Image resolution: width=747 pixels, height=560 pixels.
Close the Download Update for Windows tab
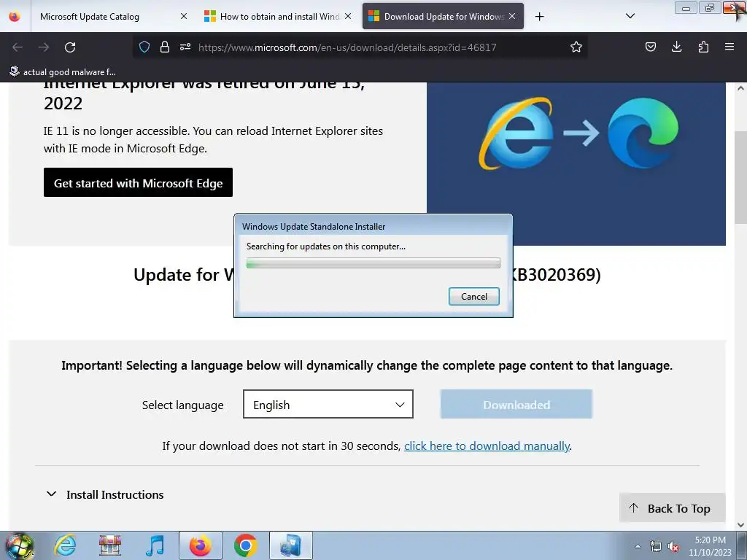tap(511, 16)
